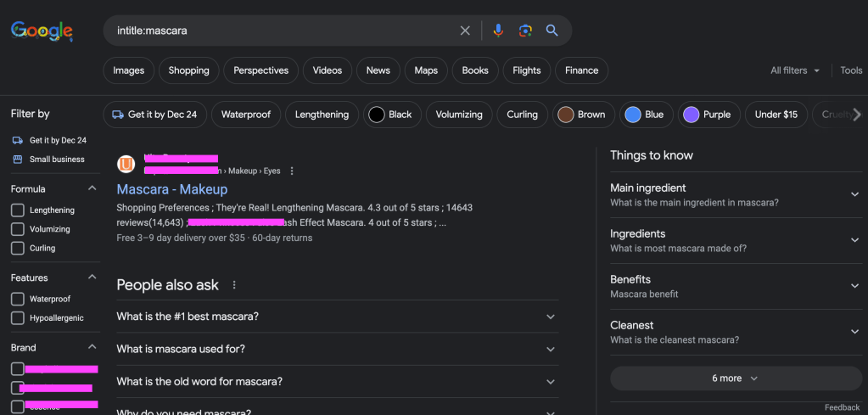Viewport: 868px width, 415px height.
Task: Click into the search input field
Action: [280, 31]
